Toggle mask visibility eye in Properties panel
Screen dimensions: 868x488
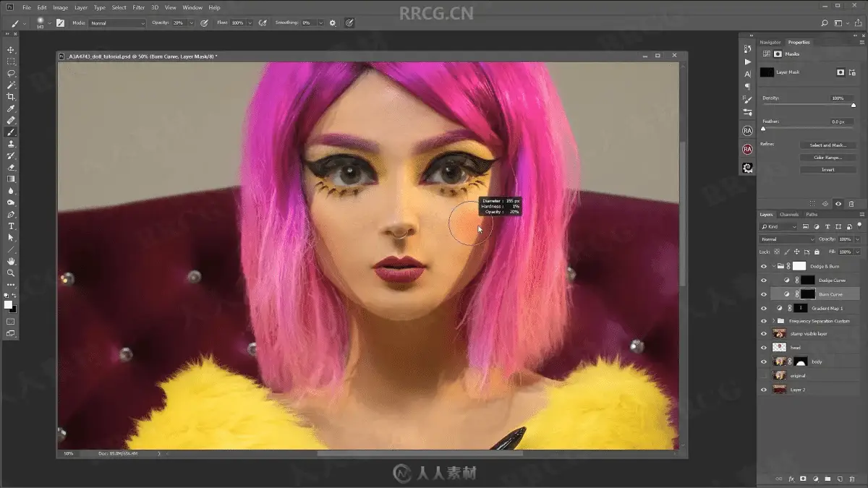838,204
